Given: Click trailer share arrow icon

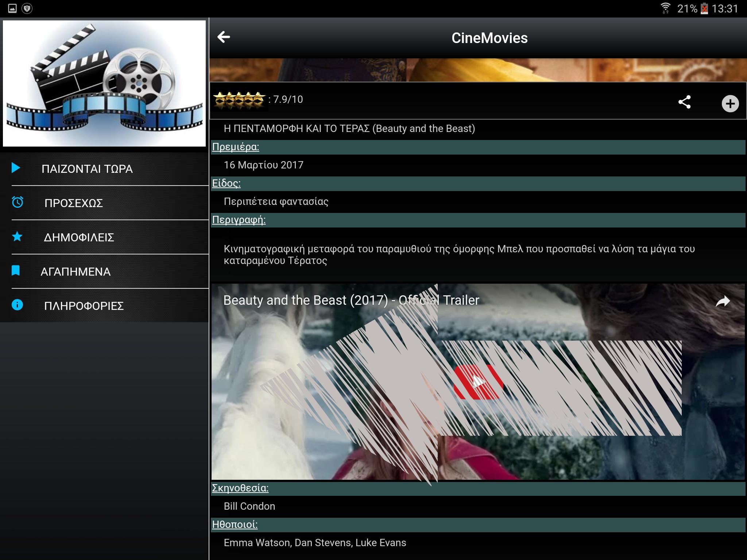Looking at the screenshot, I should 723,302.
